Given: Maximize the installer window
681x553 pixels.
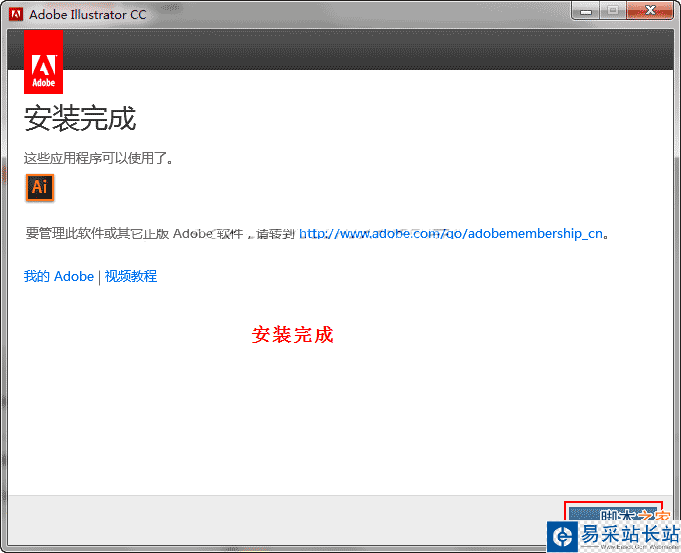Looking at the screenshot, I should [x=613, y=11].
